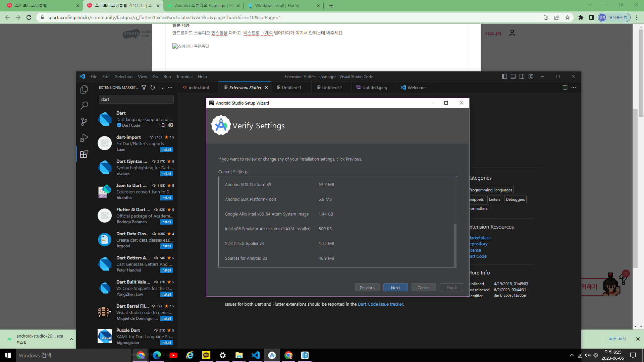644x362 pixels.
Task: Toggle the VS Code bottom panel
Action: (x=513, y=76)
